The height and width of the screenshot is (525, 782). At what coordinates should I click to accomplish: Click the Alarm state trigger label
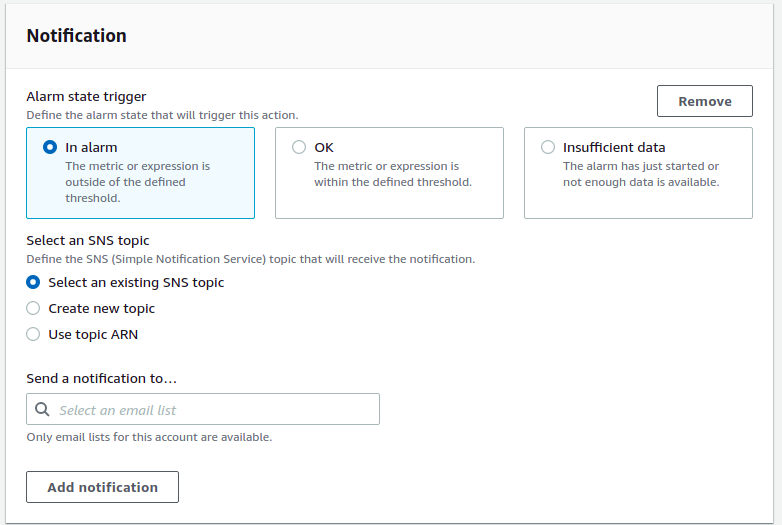click(x=86, y=96)
